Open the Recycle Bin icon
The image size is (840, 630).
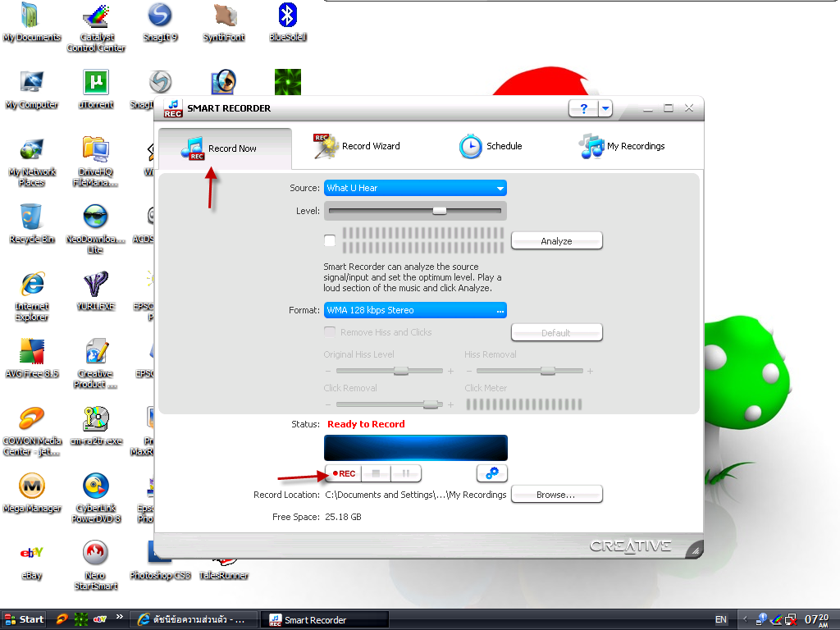point(31,224)
